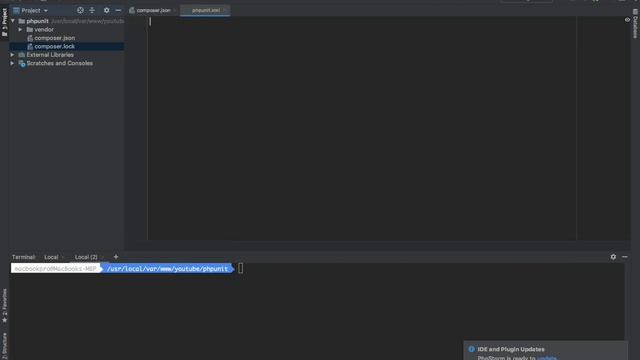Select the Local terminal tab
Screen dimensions: 640x360
tap(51, 257)
